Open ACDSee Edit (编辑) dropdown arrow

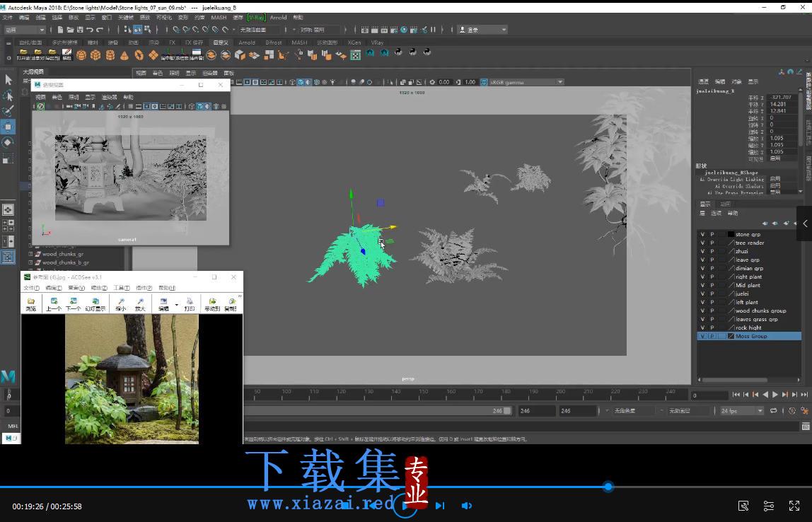pyautogui.click(x=177, y=304)
